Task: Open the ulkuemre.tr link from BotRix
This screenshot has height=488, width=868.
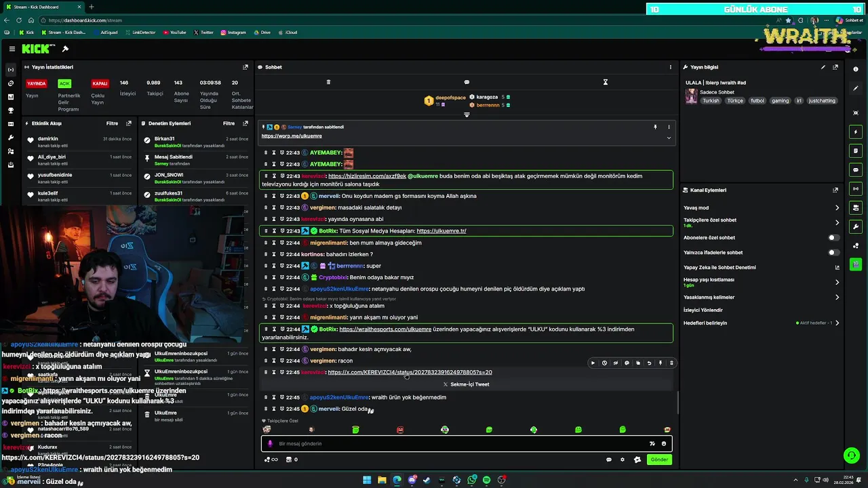Action: (441, 231)
